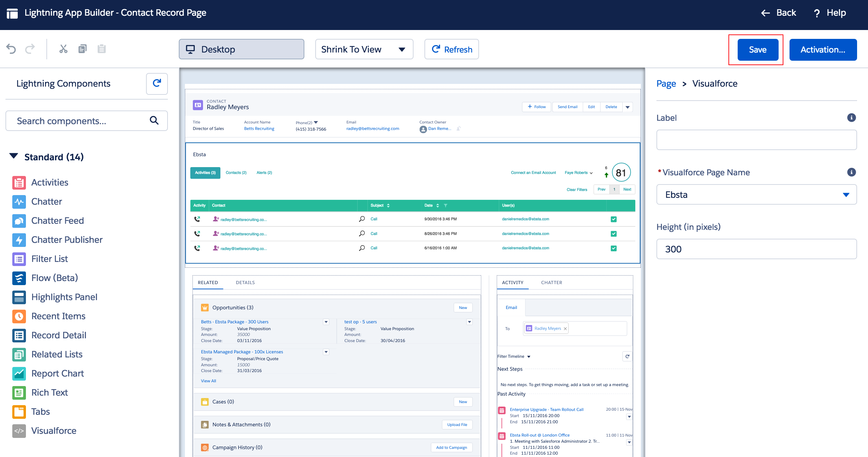Select the Chatter Publisher component
The width and height of the screenshot is (868, 457).
click(x=67, y=240)
